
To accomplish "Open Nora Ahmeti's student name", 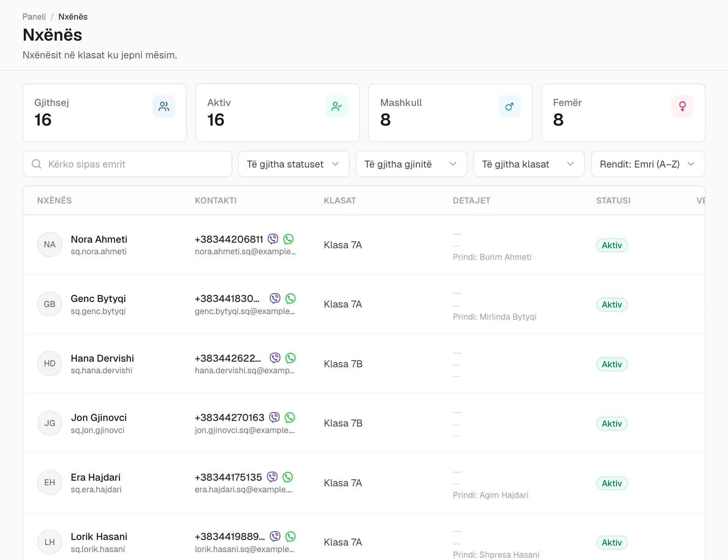I will [99, 239].
